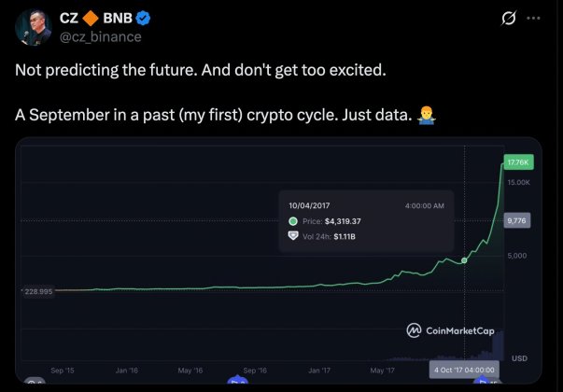Open the @cz_binance handle link
The width and height of the screenshot is (563, 392).
tap(101, 36)
